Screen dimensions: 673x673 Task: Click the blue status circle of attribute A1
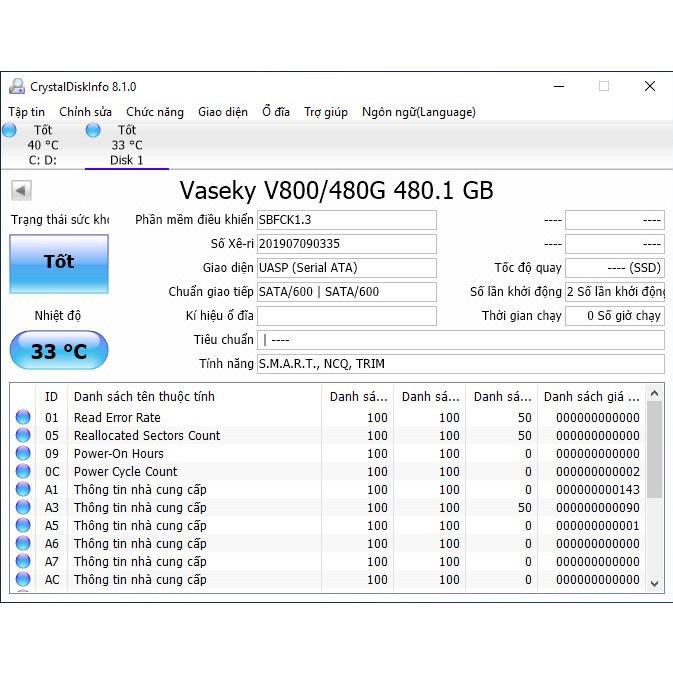[x=23, y=489]
